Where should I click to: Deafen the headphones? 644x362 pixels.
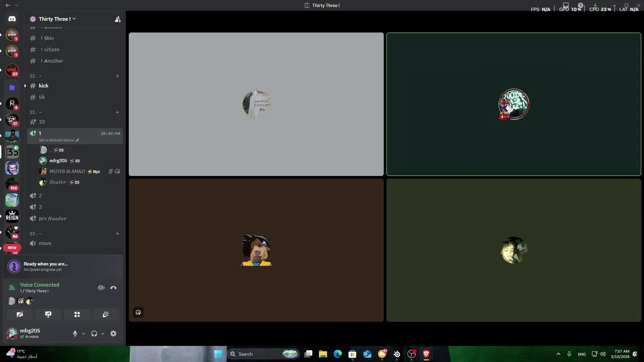click(x=94, y=333)
